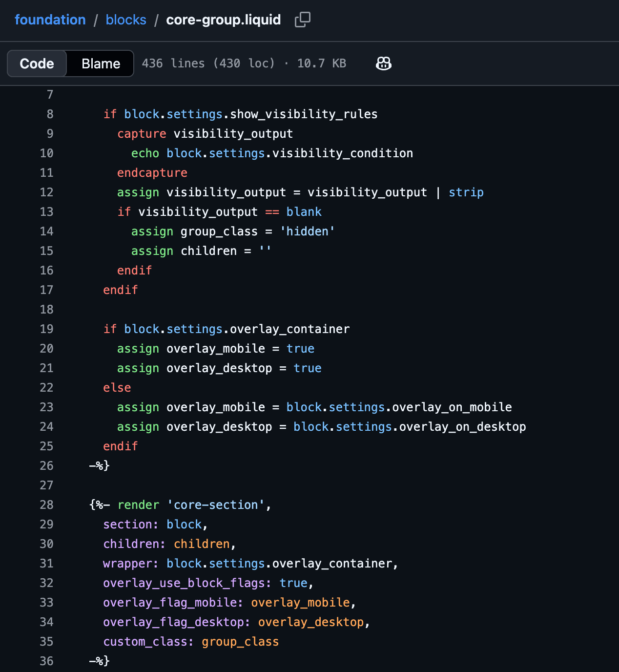Click 'endcapture' on line 11
The height and width of the screenshot is (672, 619).
[152, 173]
